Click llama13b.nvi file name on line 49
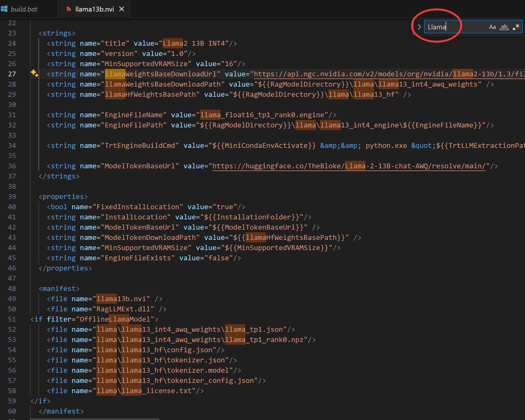Screen dimensions: 525x420 coord(121,299)
